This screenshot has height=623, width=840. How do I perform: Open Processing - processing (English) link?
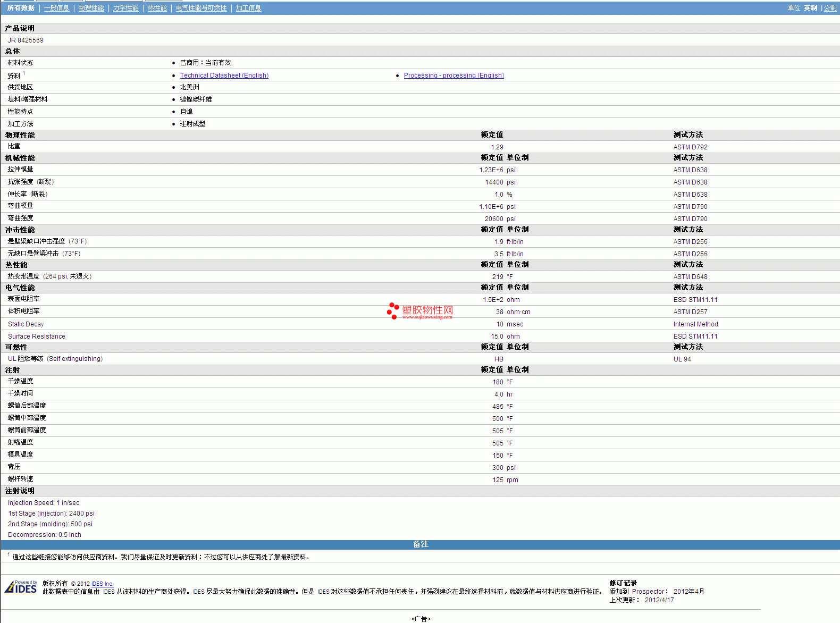(453, 75)
